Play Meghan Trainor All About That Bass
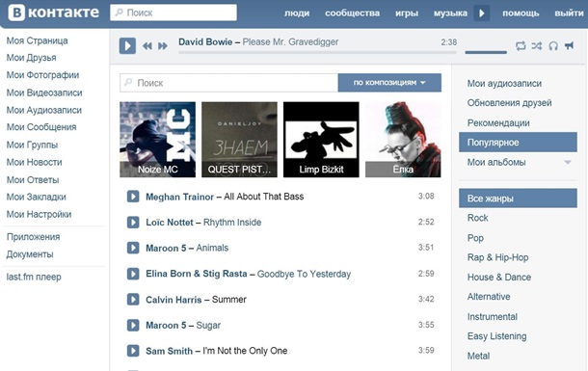The height and width of the screenshot is (371, 588). click(x=133, y=197)
